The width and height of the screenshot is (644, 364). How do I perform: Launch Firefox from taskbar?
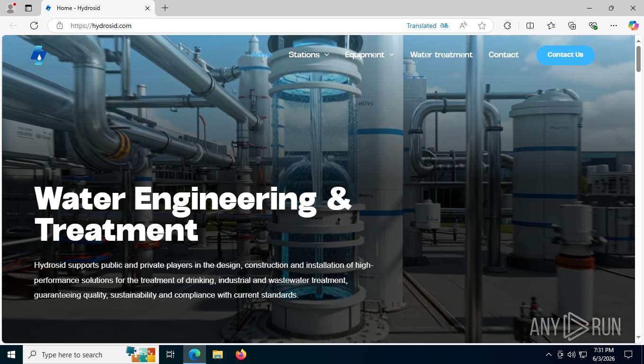(241, 355)
